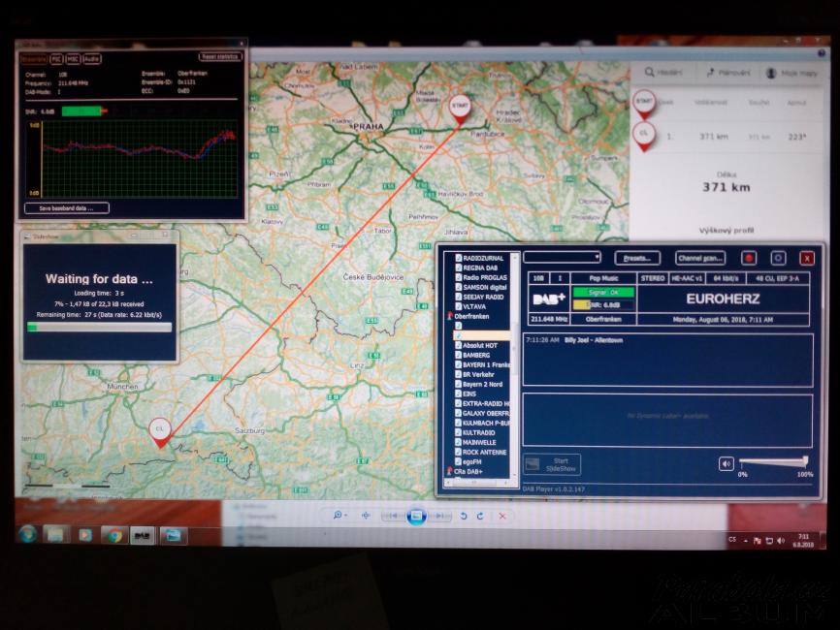Close the DAB Player with the red X
The image size is (840, 630).
[x=807, y=259]
